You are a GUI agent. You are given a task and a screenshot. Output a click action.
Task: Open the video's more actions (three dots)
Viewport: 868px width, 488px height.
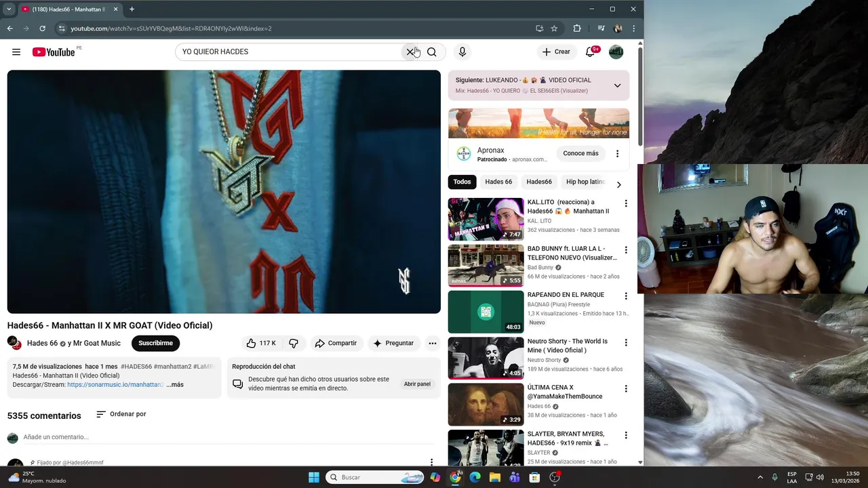pos(433,343)
